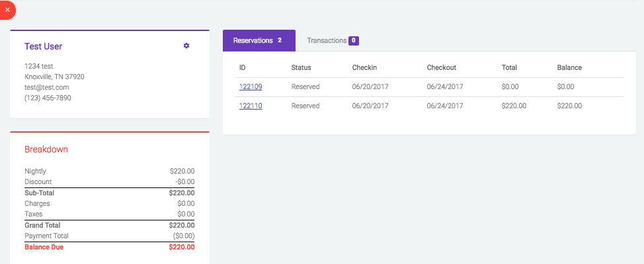The image size is (644, 264).
Task: Click the Balance column header
Action: (x=569, y=67)
